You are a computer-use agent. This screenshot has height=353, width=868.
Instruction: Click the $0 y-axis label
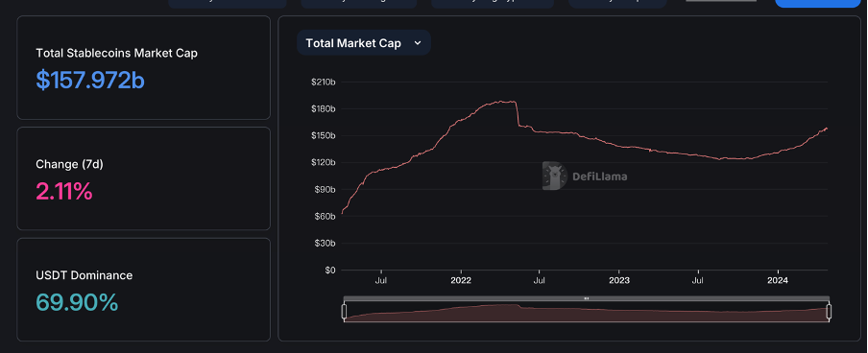(330, 270)
